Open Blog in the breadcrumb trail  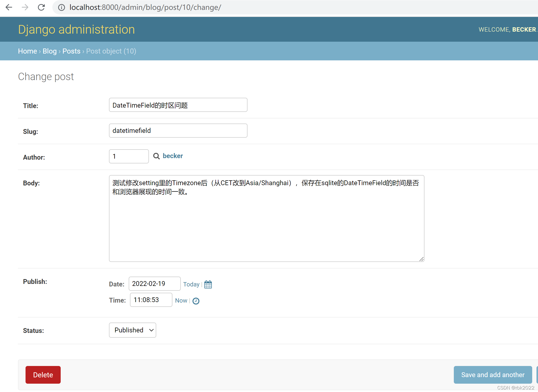50,51
